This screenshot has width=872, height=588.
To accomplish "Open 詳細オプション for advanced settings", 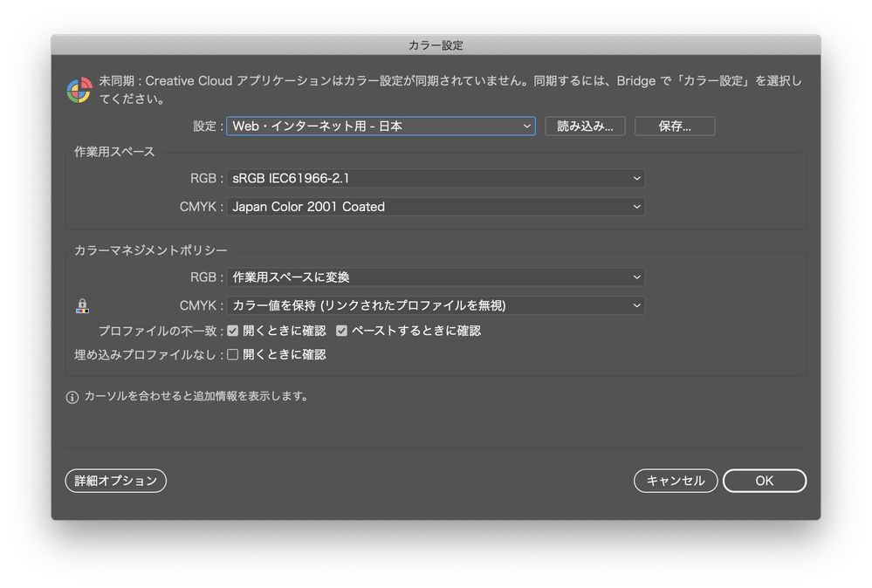I will [x=115, y=481].
